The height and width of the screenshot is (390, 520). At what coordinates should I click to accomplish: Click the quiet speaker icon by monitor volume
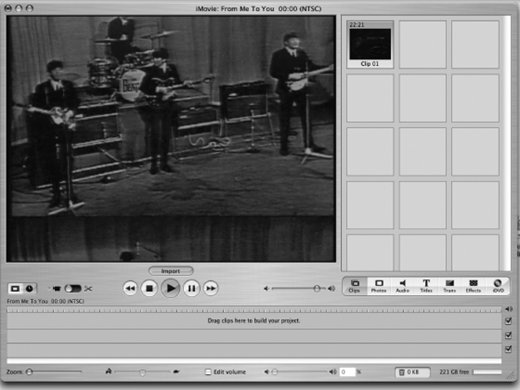pyautogui.click(x=266, y=289)
